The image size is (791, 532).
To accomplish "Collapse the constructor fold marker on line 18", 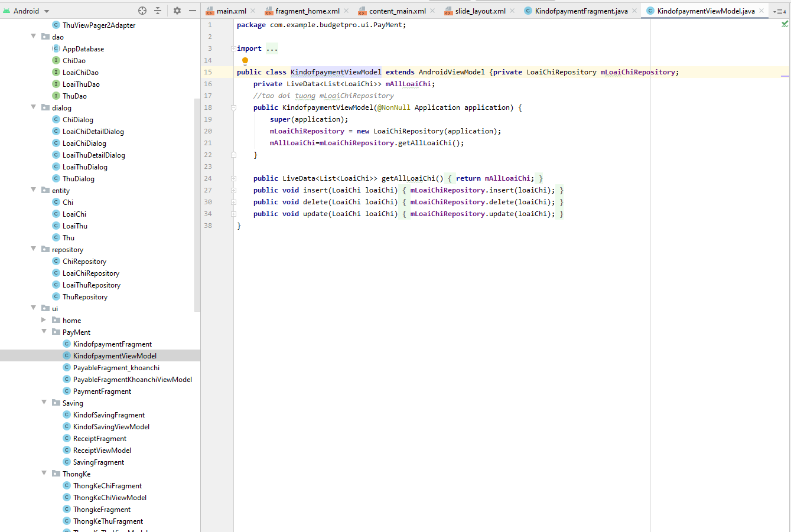I will point(233,107).
